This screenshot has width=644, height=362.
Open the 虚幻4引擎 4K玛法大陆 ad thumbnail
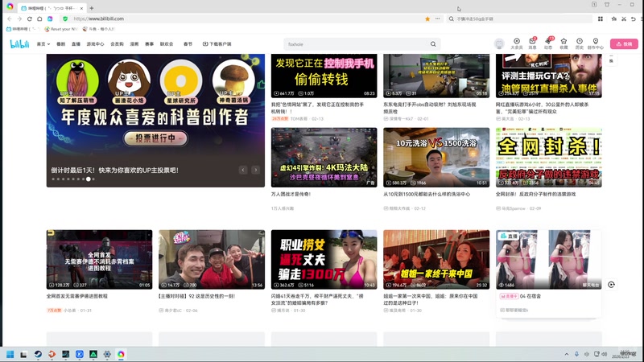tap(324, 157)
